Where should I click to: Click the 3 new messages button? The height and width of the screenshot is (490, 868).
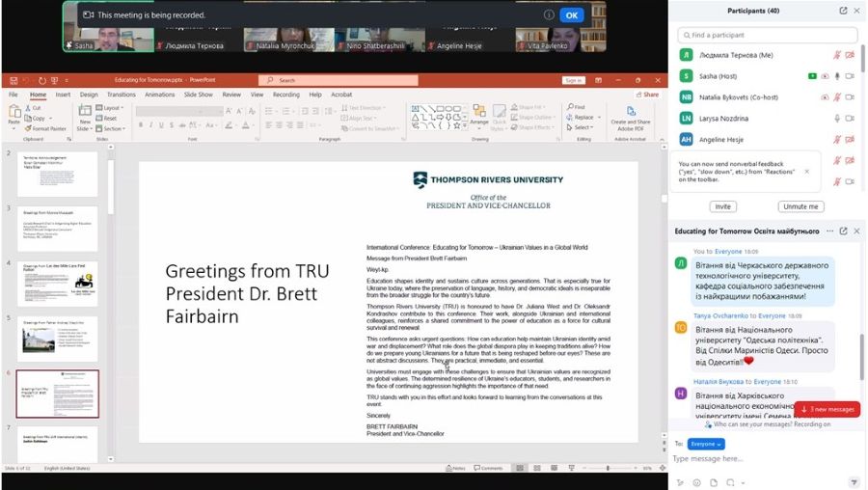(827, 409)
